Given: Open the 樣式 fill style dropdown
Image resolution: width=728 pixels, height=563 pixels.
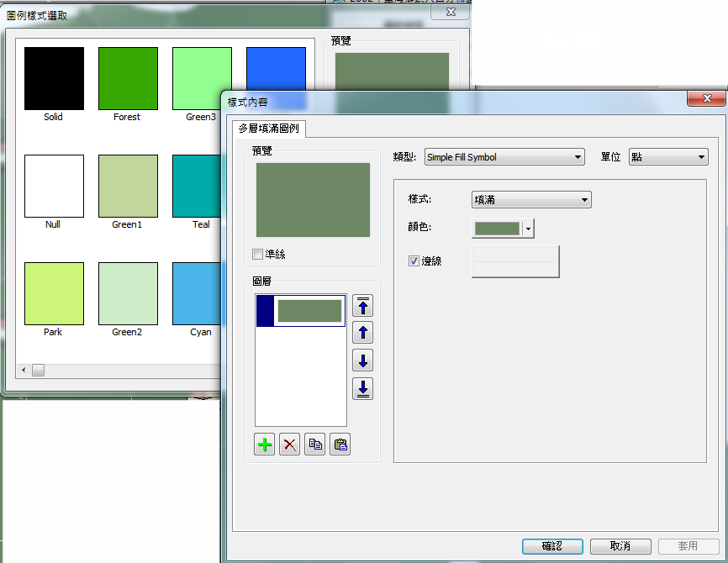Looking at the screenshot, I should 531,200.
